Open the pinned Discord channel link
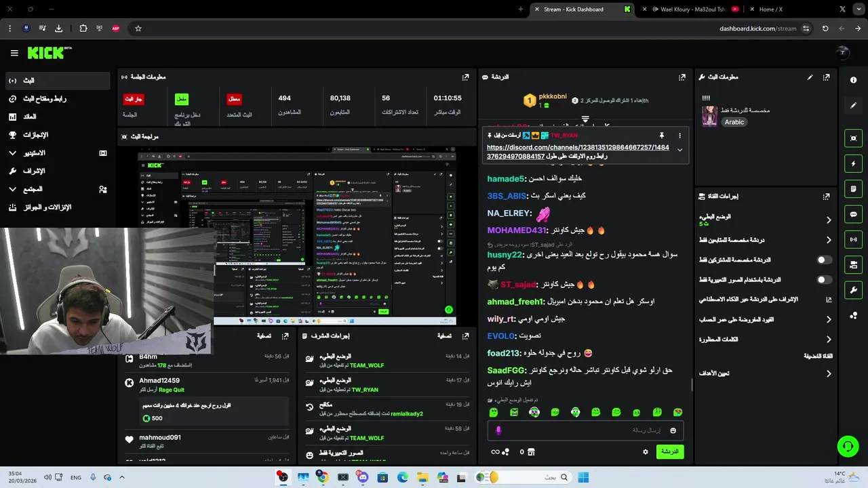 coord(578,152)
